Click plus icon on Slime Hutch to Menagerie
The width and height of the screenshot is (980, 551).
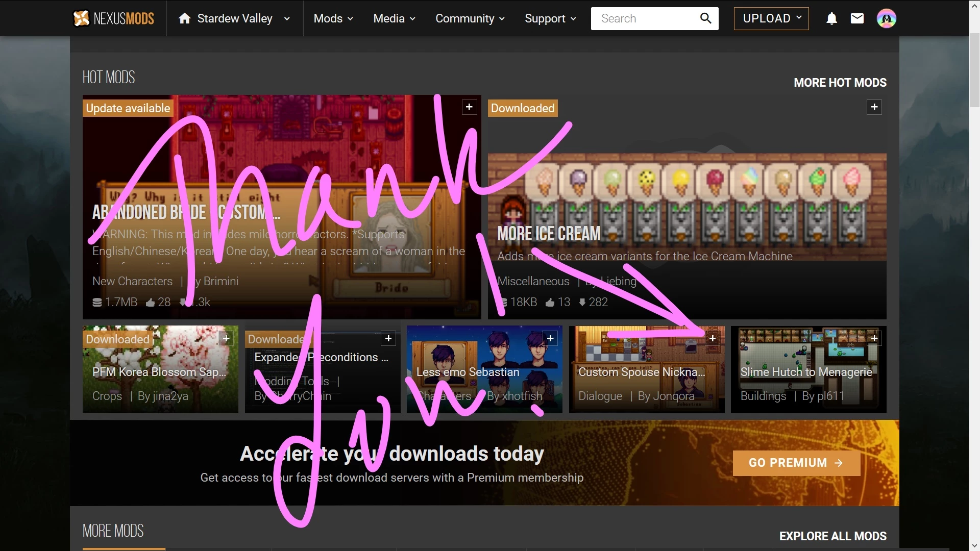[874, 338]
